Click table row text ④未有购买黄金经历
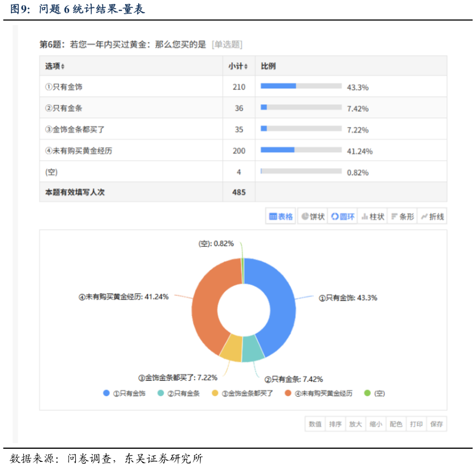The width and height of the screenshot is (476, 467). [x=79, y=151]
